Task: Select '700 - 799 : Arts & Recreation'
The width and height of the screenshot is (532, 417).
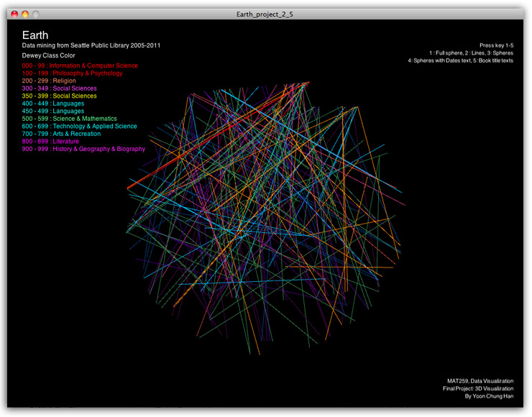Action: click(61, 134)
